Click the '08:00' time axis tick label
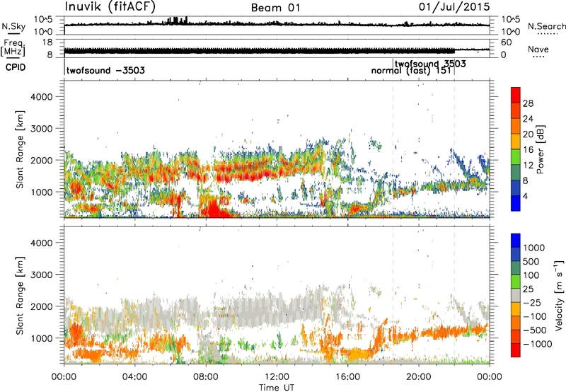This screenshot has width=566, height=392. pos(206,377)
